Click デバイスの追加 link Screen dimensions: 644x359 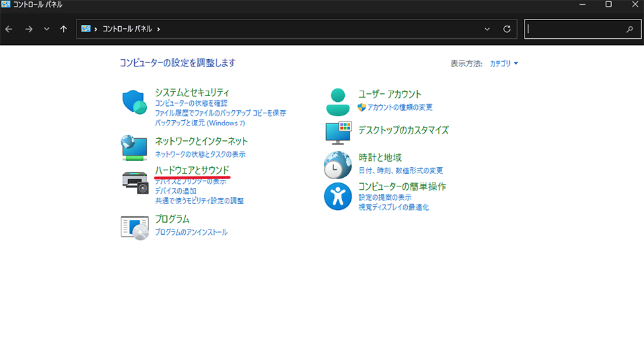[175, 191]
